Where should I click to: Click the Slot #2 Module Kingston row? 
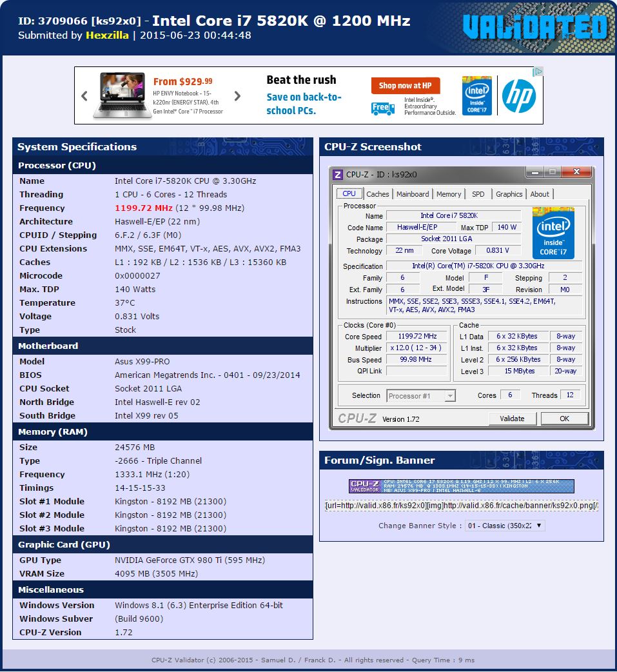pos(163,515)
